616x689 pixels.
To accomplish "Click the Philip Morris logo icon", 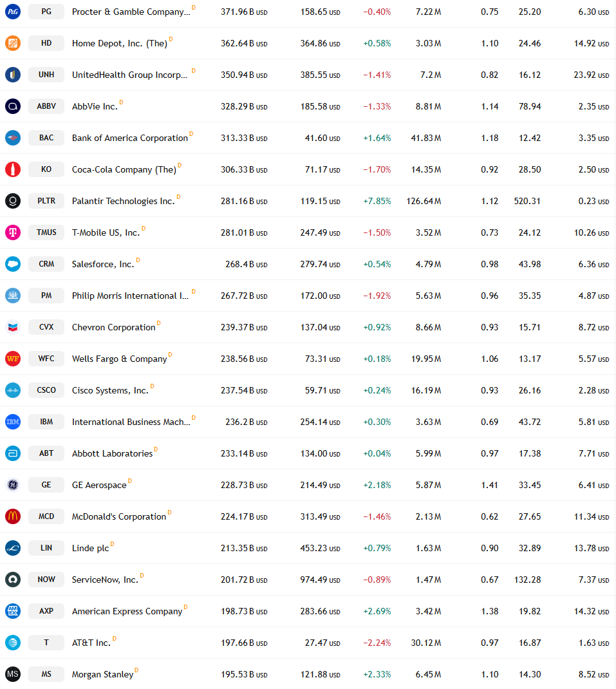I will click(13, 296).
